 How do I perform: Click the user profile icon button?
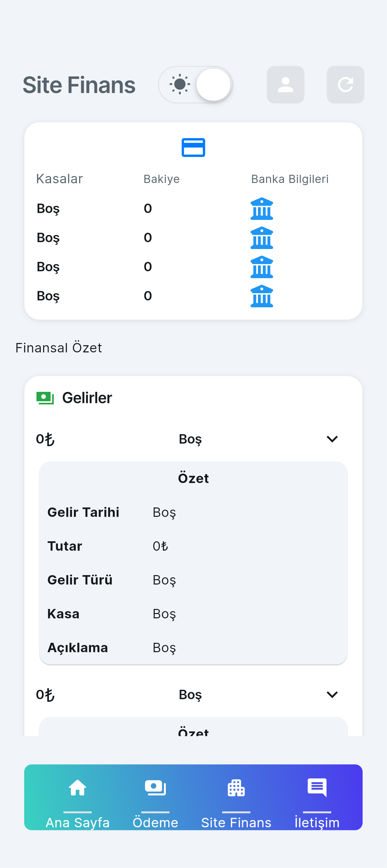[x=285, y=85]
